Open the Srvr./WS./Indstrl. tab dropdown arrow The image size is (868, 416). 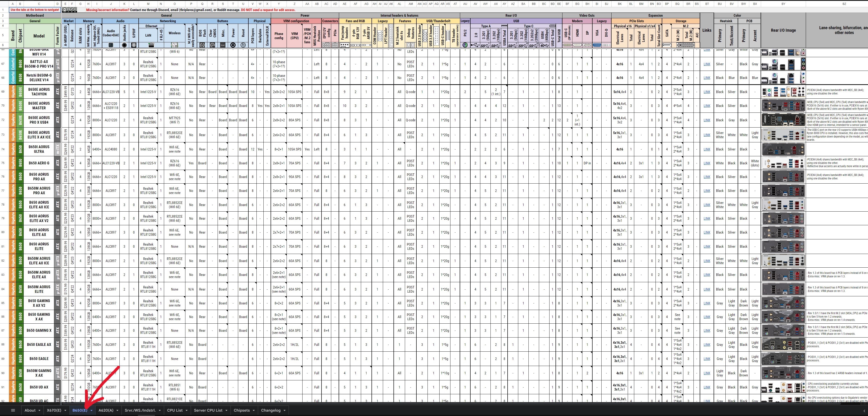click(x=160, y=411)
